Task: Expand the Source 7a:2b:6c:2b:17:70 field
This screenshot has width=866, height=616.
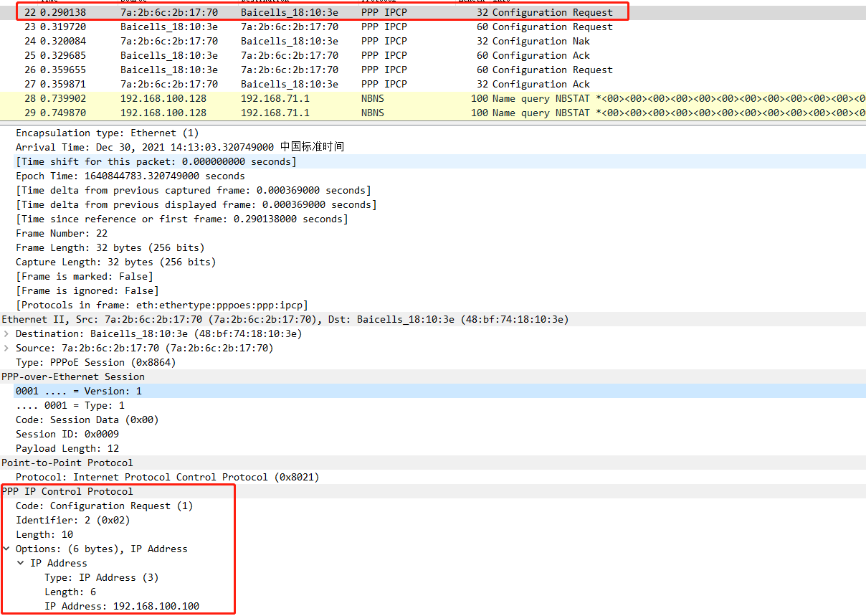Action: [x=6, y=348]
